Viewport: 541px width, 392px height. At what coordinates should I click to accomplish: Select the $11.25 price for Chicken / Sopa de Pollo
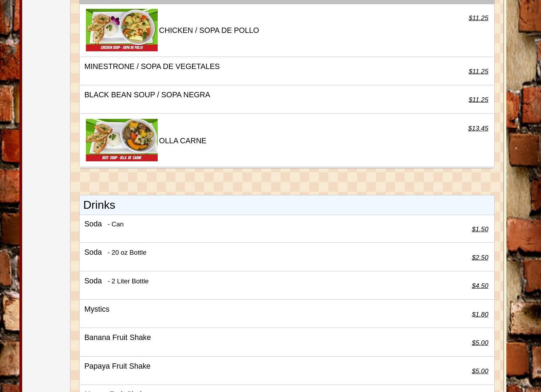point(478,18)
